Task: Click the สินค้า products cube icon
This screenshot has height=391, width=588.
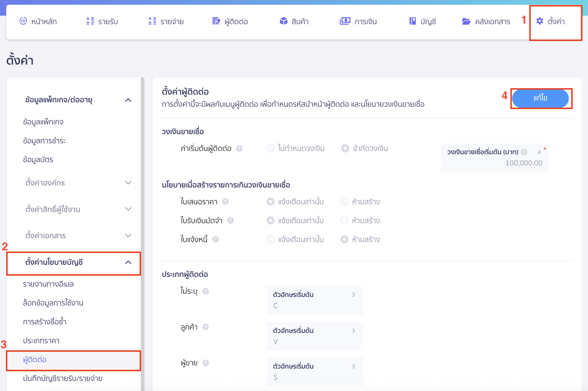Action: (283, 21)
